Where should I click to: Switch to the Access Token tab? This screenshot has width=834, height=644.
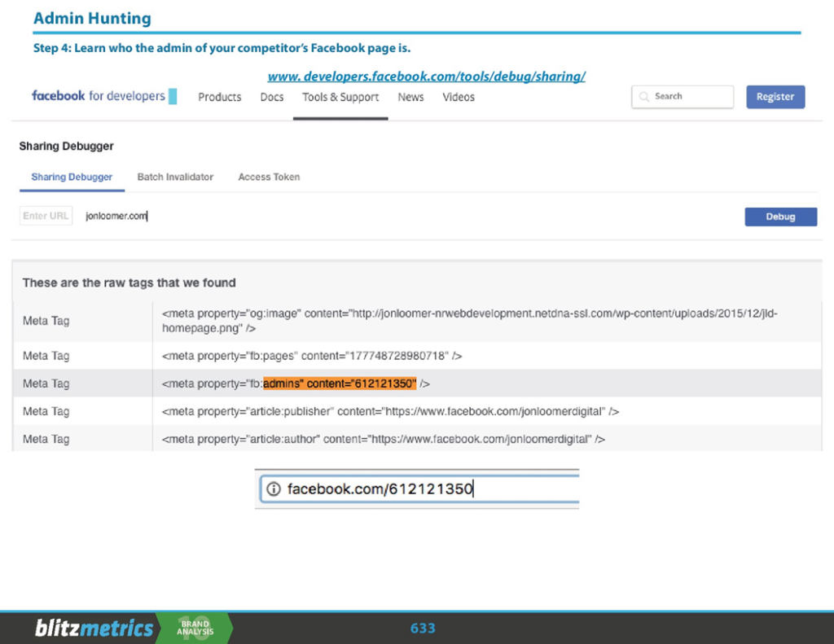[269, 177]
